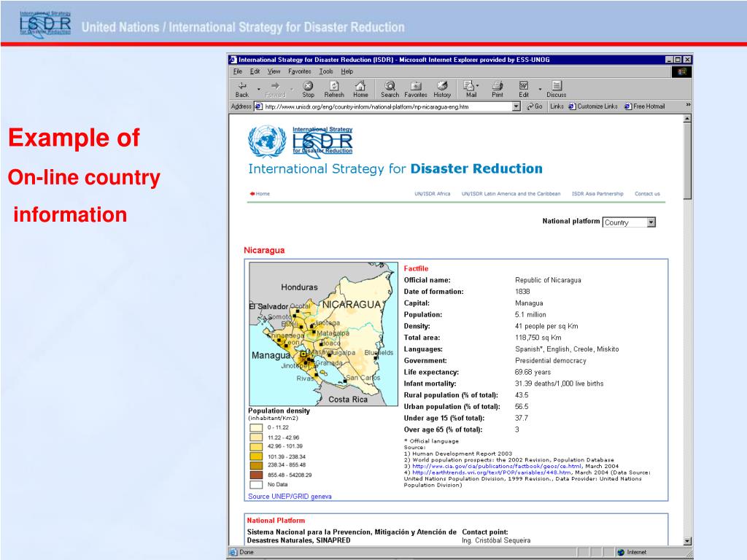
Task: Open UN/ISDR Latin America and the Caribbean link
Action: click(x=511, y=194)
